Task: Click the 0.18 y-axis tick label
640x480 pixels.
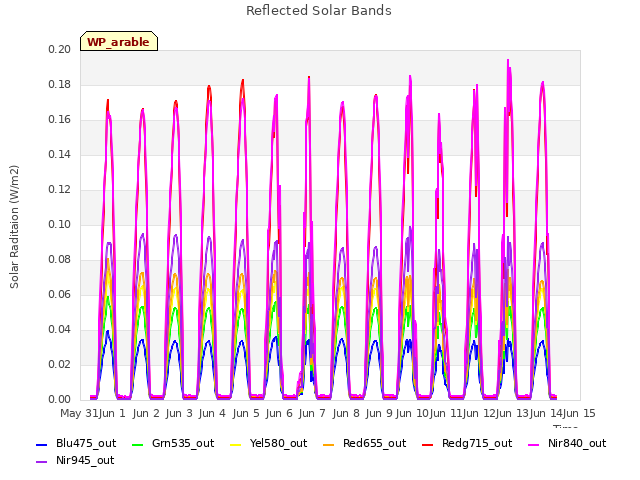Action: coord(60,84)
